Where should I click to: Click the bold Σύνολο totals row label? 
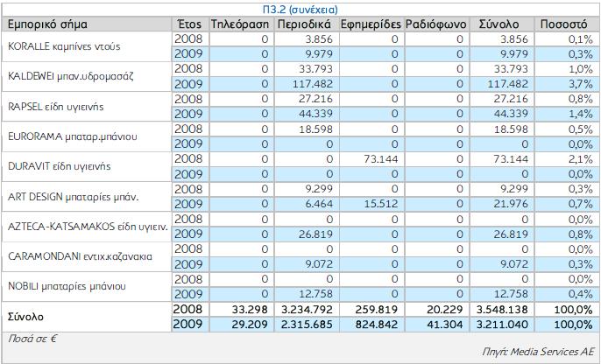coord(25,317)
